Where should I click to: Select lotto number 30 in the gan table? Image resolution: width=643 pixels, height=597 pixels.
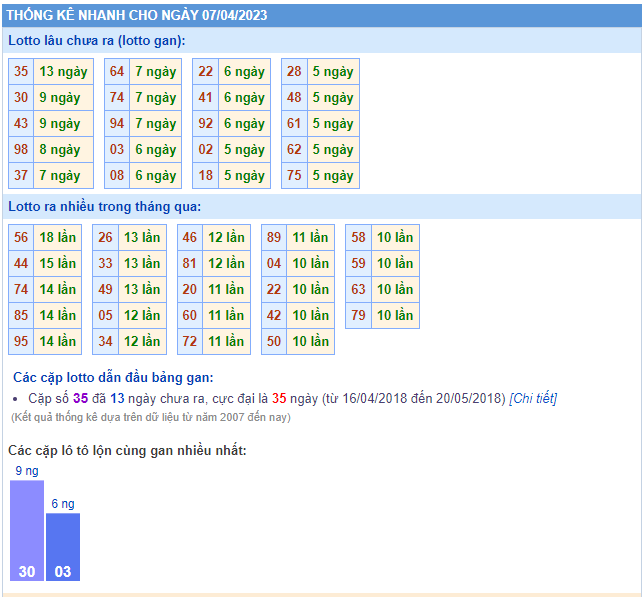click(21, 98)
